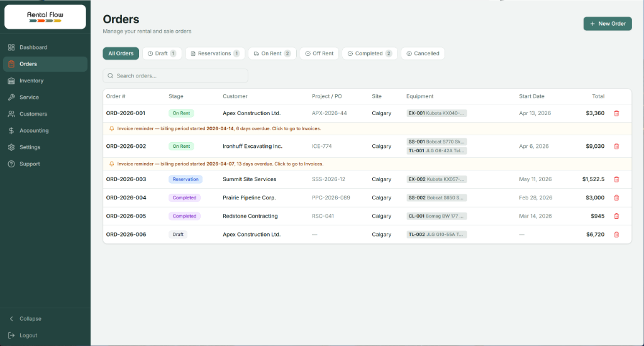
Task: Click the bell icon on 2026-04-14 invoice reminder
Action: point(111,128)
